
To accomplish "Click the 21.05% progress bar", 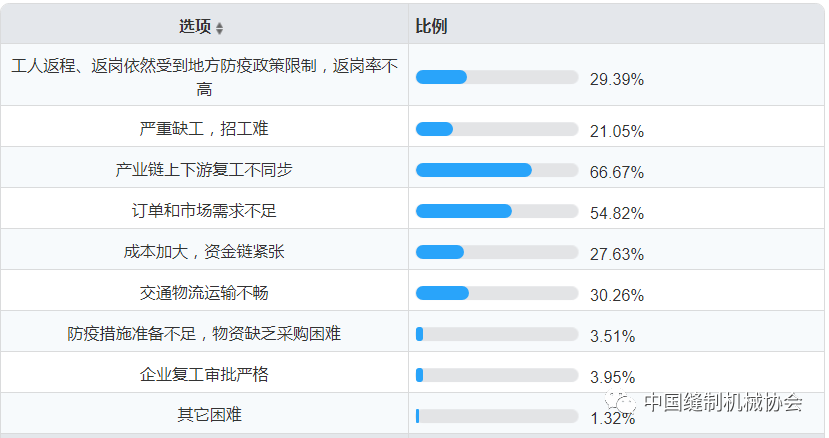I will tap(497, 129).
